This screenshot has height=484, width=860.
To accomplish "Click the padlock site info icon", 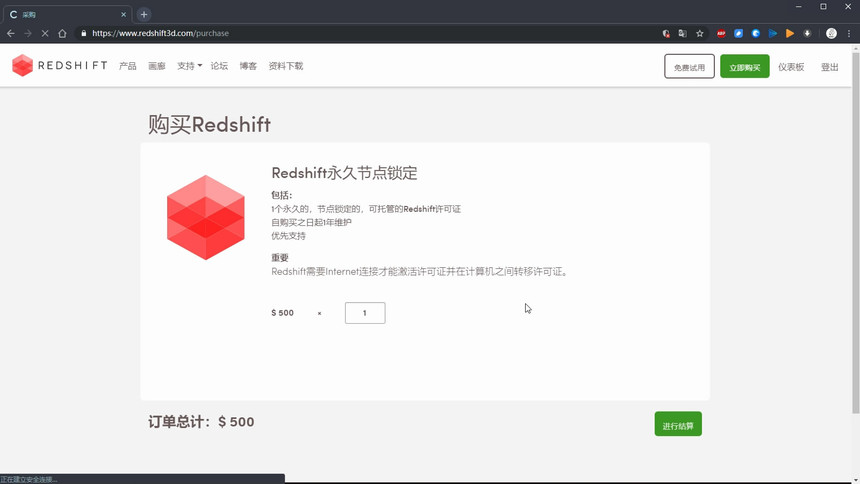I will [83, 33].
